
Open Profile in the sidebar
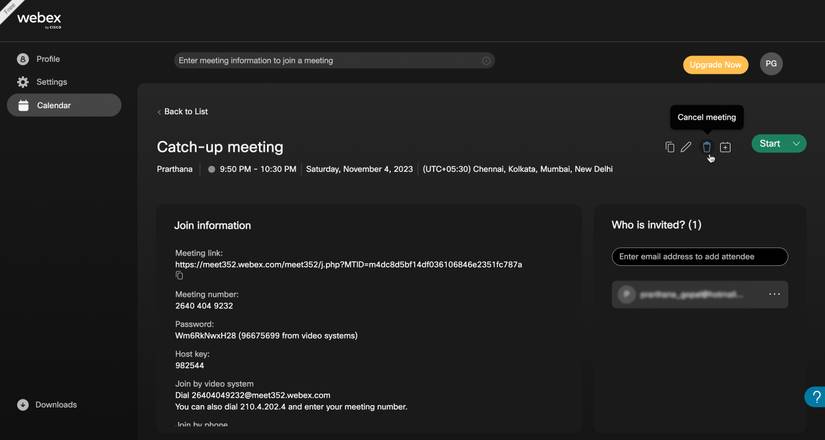[x=48, y=59]
